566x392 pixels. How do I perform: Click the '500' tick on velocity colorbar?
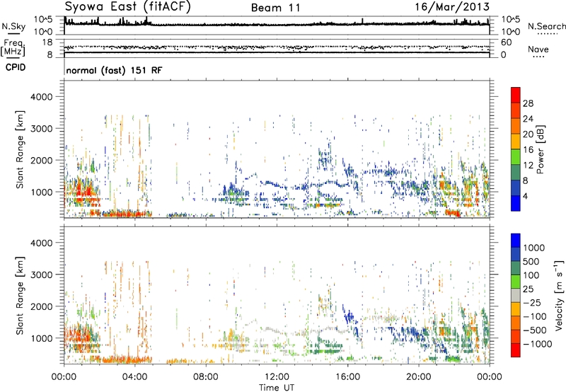(533, 262)
